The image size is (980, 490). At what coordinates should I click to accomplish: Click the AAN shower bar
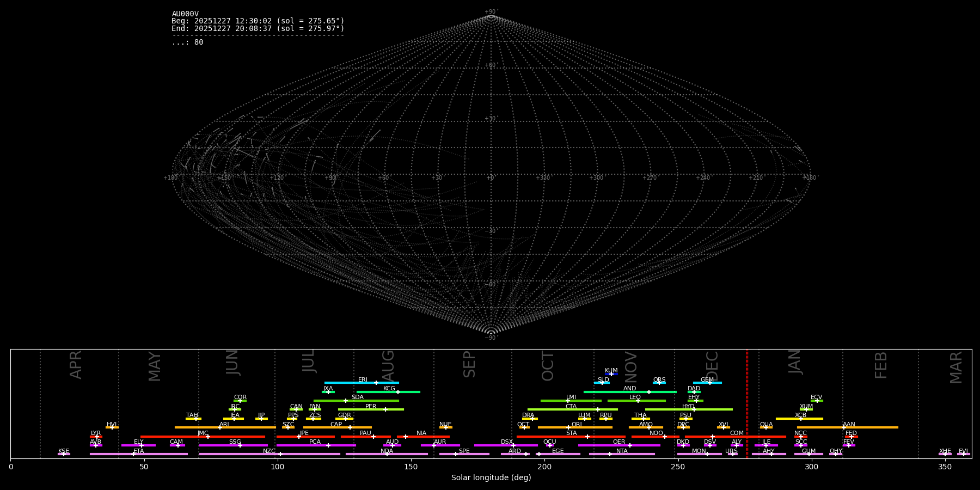848,427
